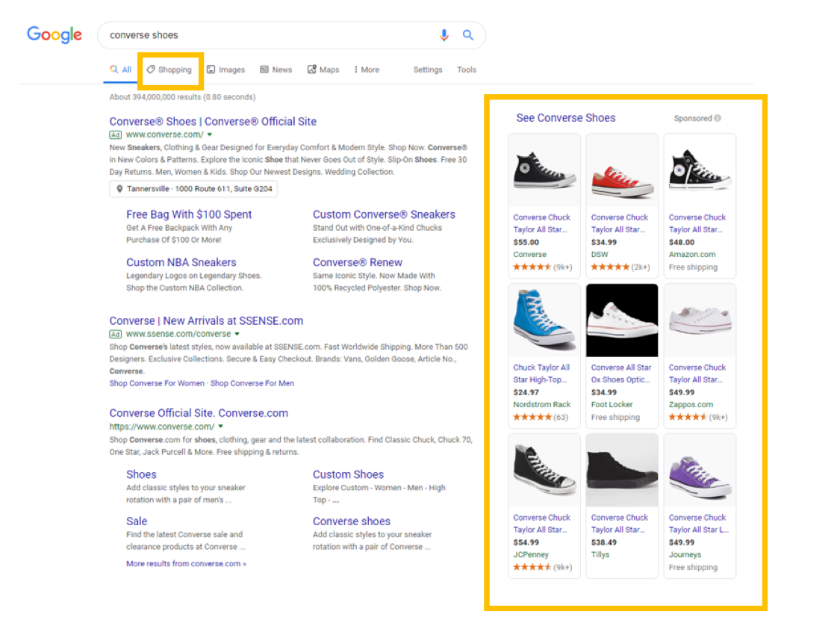Screen dimensions: 840x638
Task: Open Converse Shoes Official Site ad
Action: tap(213, 122)
